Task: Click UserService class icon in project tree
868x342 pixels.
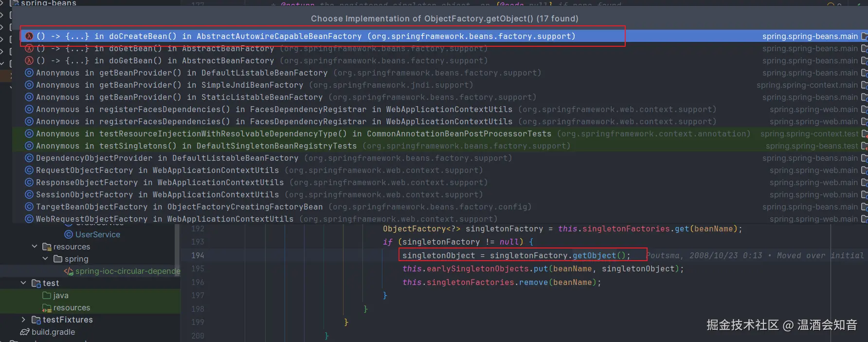Action: click(69, 234)
